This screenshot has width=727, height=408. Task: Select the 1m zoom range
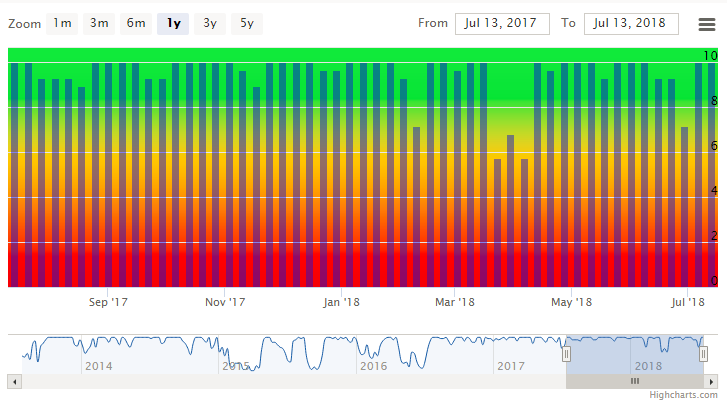62,24
